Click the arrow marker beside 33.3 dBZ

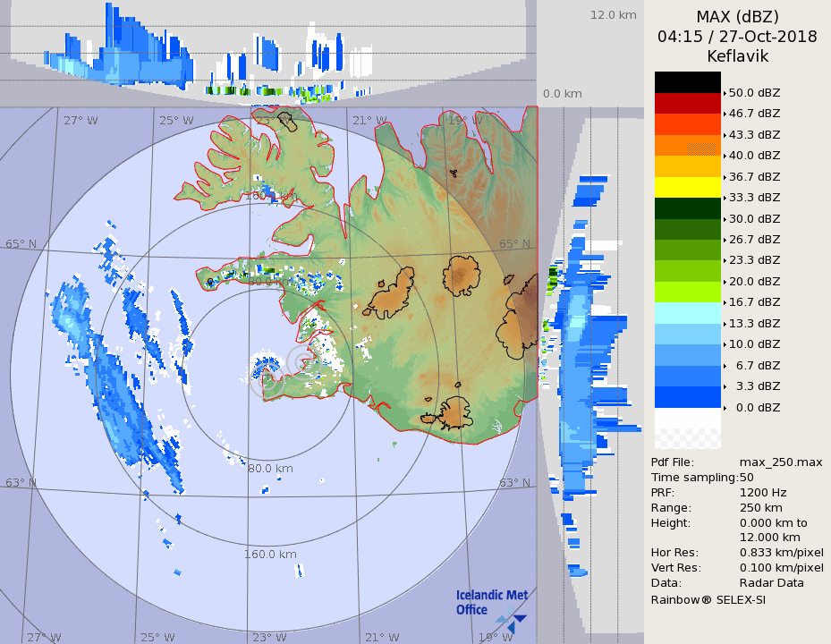725,198
